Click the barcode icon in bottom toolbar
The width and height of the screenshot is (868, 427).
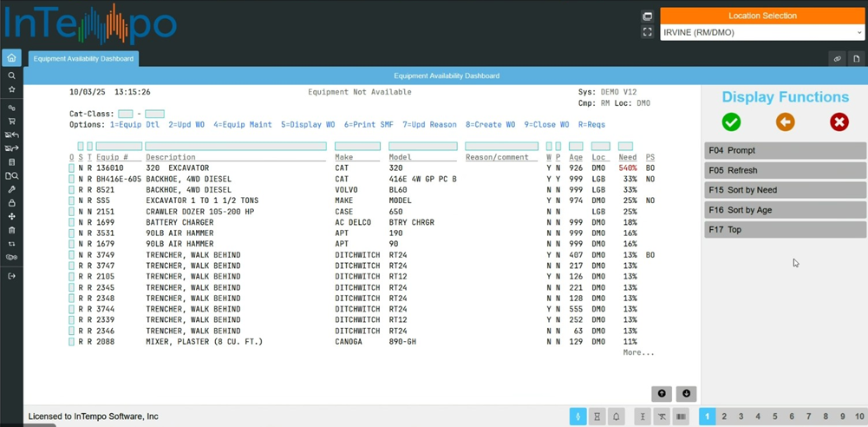click(681, 417)
